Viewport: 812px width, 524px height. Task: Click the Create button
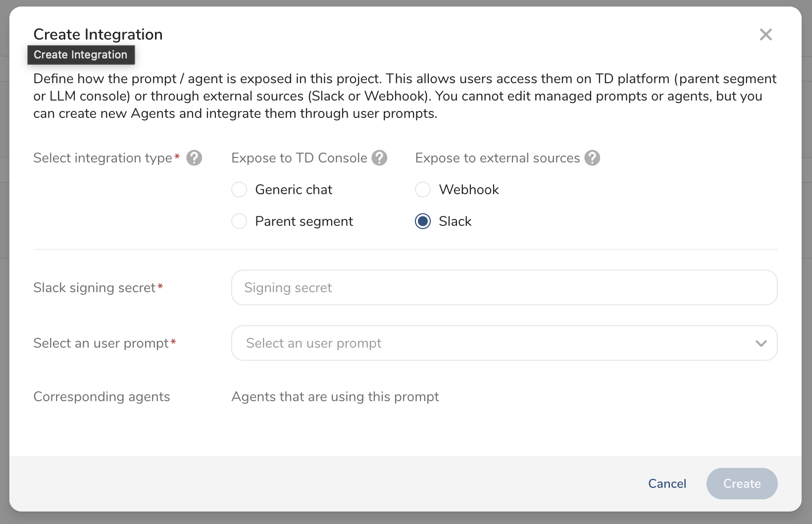pyautogui.click(x=742, y=483)
